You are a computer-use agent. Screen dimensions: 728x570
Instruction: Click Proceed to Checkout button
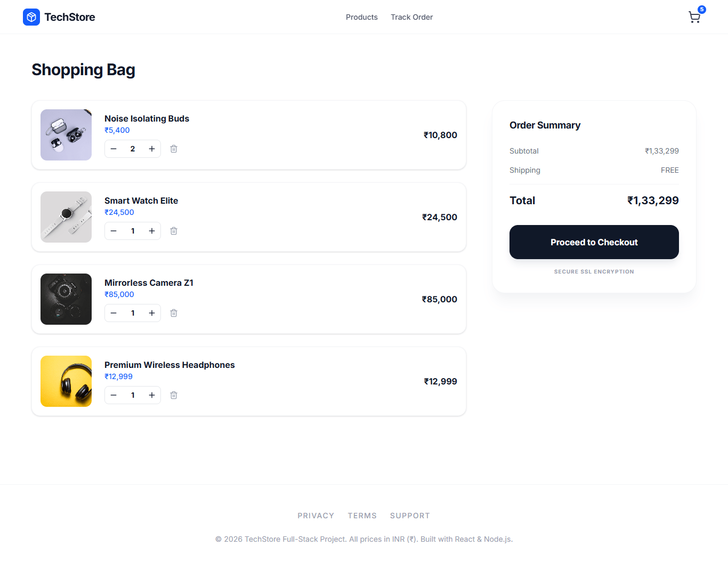594,242
